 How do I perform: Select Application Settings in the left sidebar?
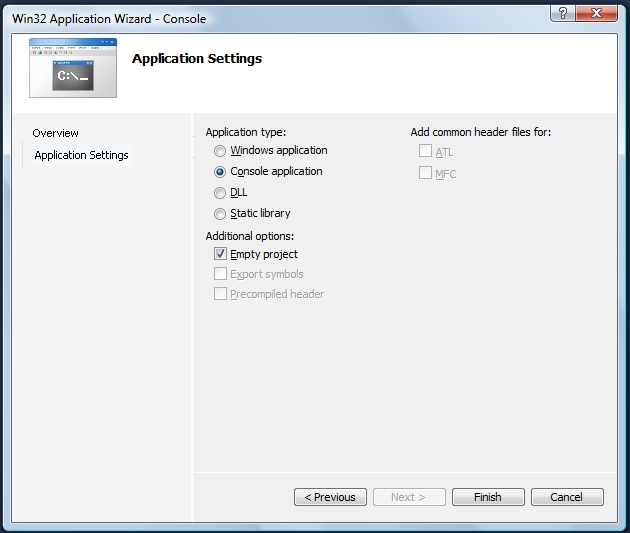[81, 155]
